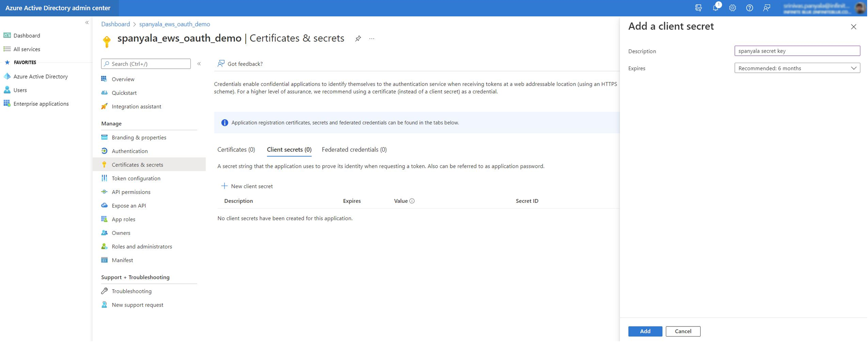Click the API permissions icon
The height and width of the screenshot is (346, 868).
(104, 192)
